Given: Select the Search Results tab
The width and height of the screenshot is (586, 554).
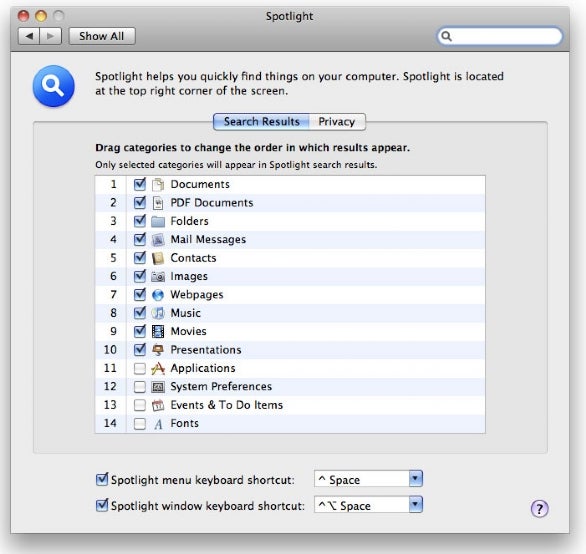Looking at the screenshot, I should pos(262,122).
